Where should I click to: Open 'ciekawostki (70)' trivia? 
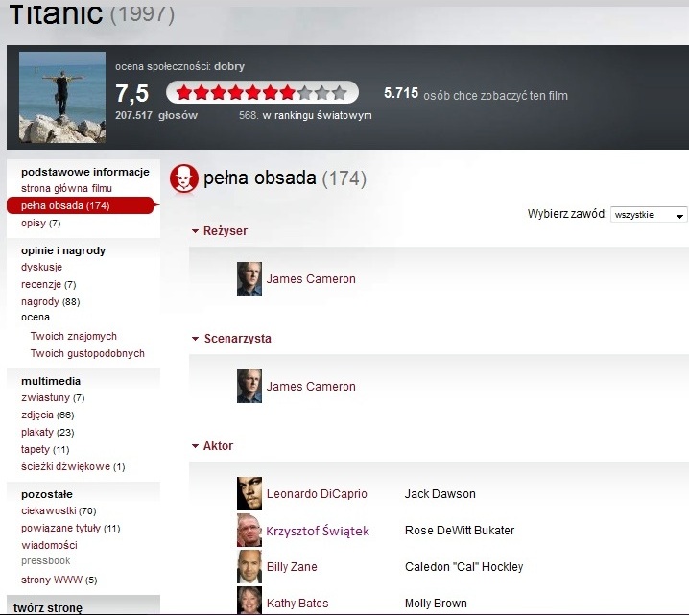(x=59, y=511)
